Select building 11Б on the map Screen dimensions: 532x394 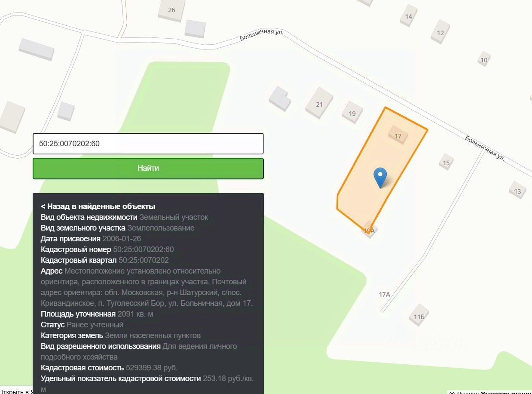[419, 317]
